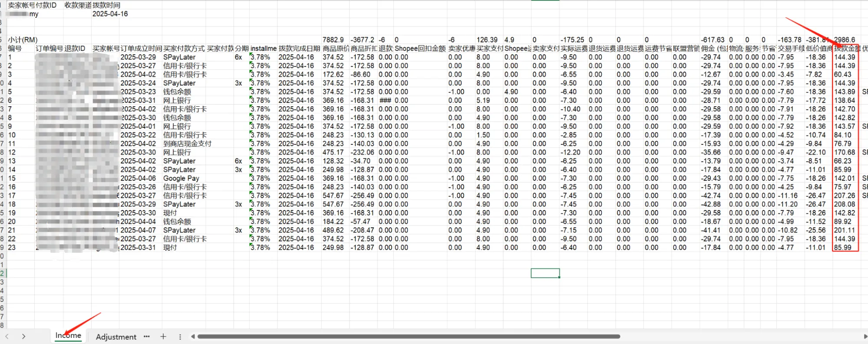This screenshot has width=868, height=344.
Task: Select the Income sheet tab
Action: (68, 335)
